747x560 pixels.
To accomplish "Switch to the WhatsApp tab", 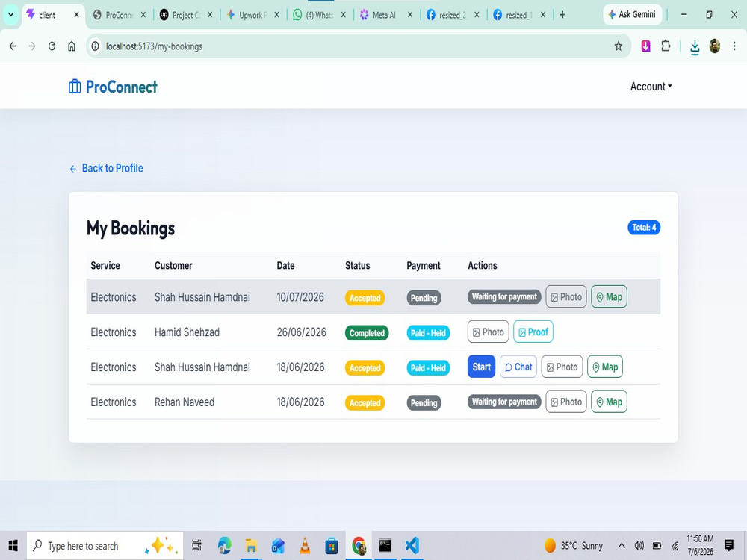I will tap(319, 15).
